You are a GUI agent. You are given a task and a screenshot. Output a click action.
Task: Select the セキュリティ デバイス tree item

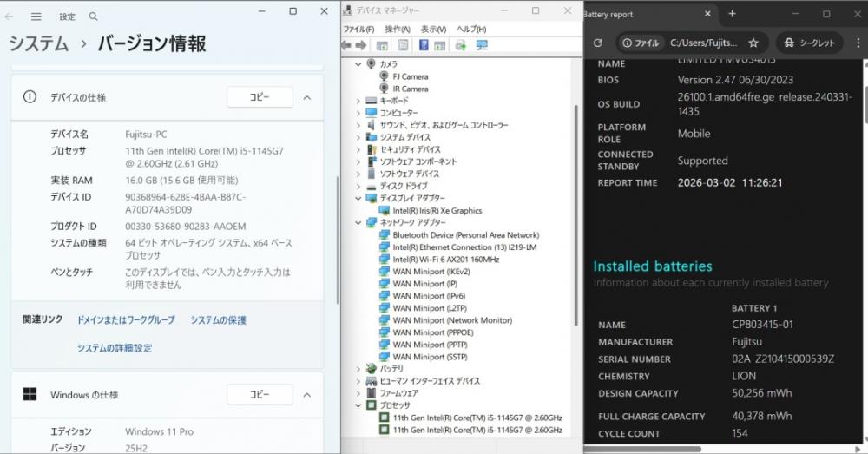[411, 149]
